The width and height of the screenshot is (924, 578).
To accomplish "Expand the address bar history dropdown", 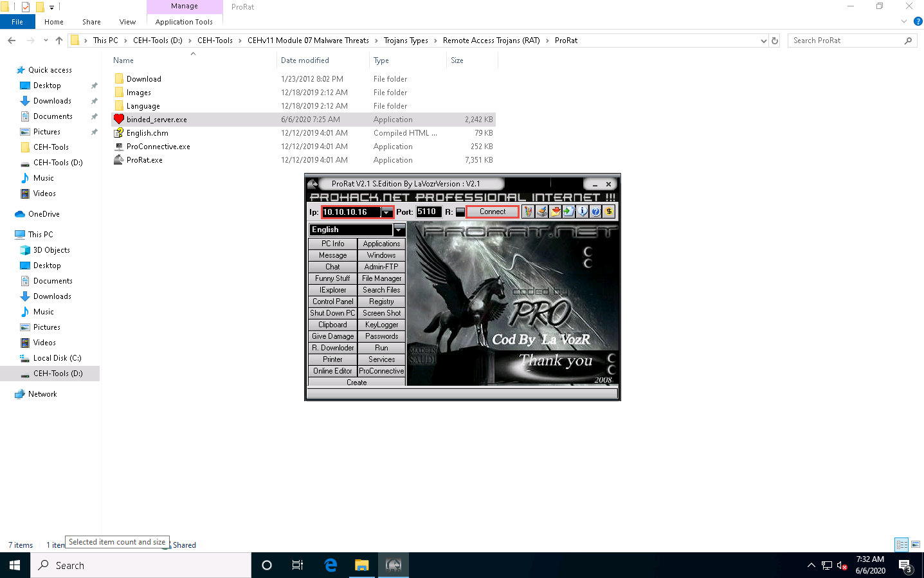I will [x=763, y=41].
